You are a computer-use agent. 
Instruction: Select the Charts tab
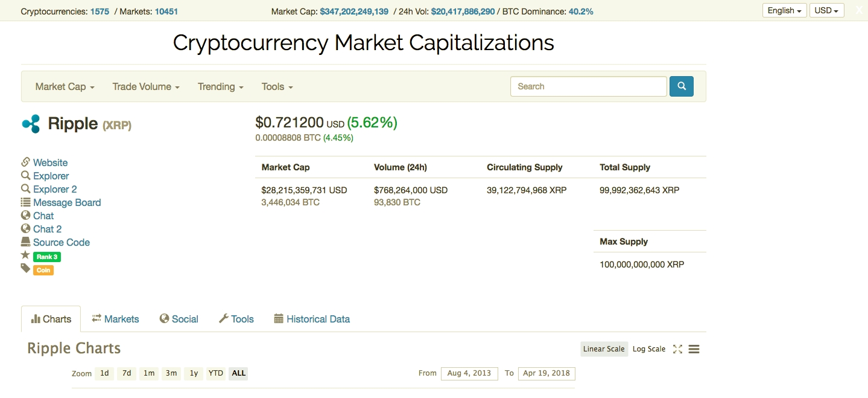[x=51, y=319]
